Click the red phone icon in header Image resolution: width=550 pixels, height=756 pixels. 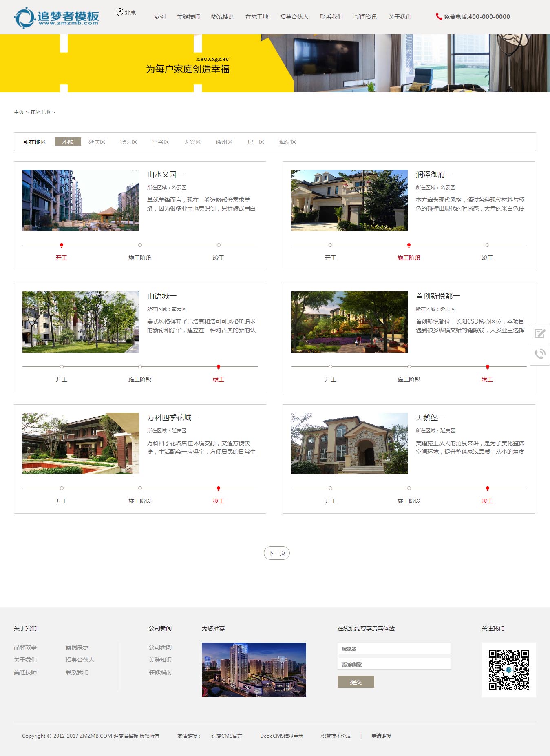(439, 16)
